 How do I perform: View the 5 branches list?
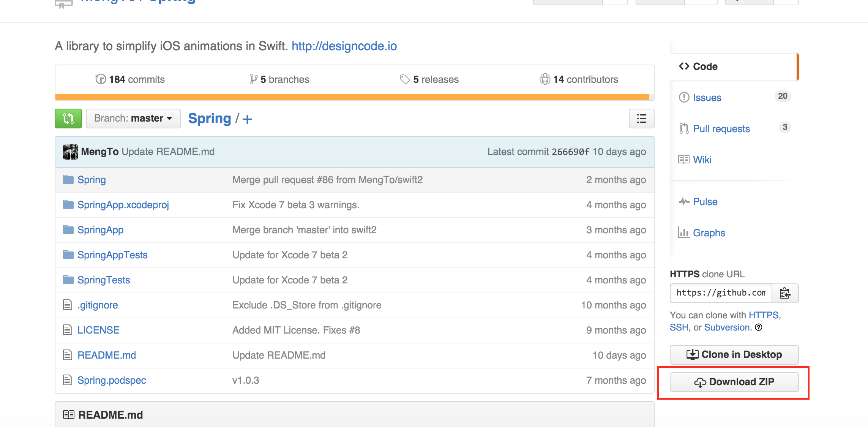tap(279, 79)
